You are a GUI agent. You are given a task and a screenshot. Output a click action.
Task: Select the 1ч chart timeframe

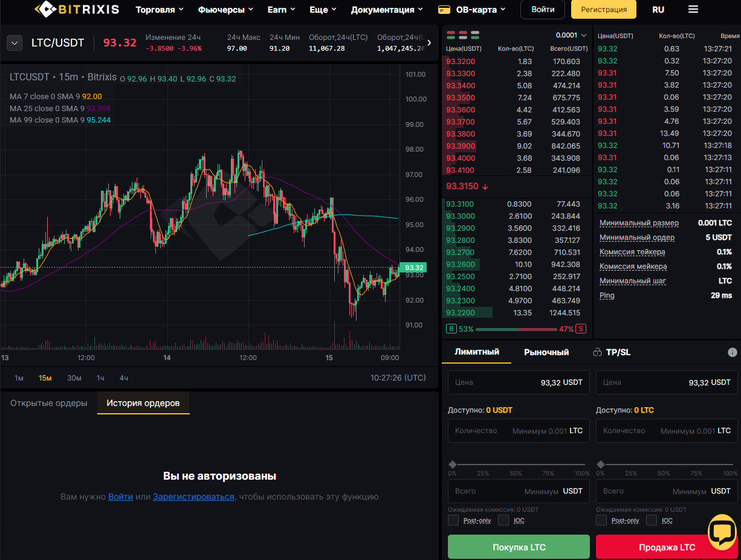click(x=100, y=378)
